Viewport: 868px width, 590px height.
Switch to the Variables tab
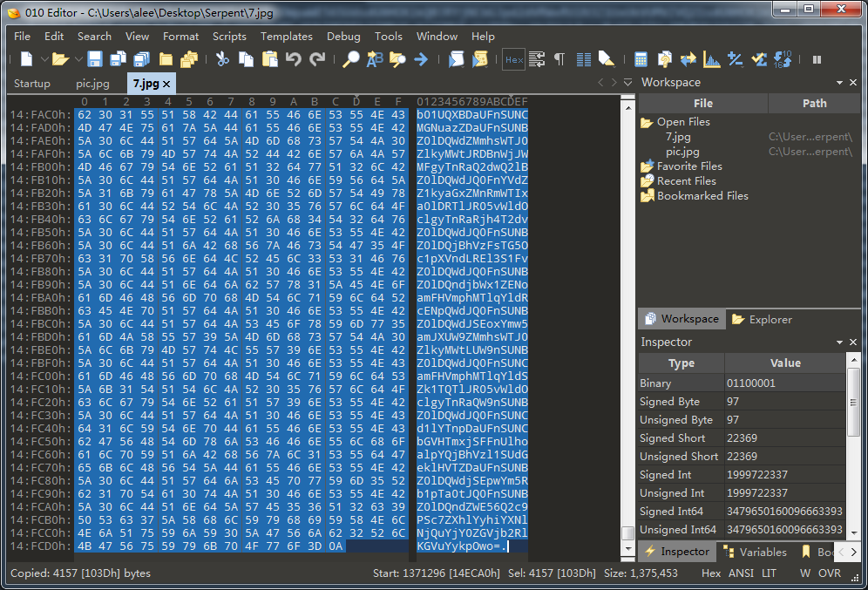[755, 552]
